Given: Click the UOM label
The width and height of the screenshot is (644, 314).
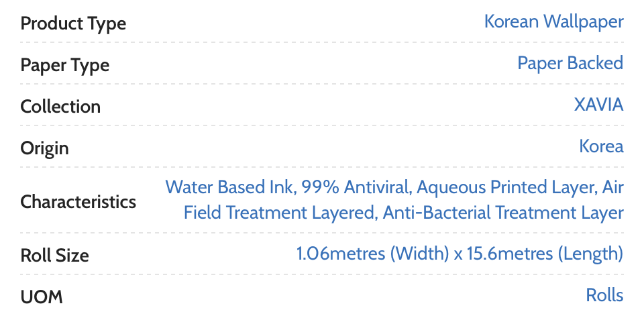Looking at the screenshot, I should pos(41,297).
